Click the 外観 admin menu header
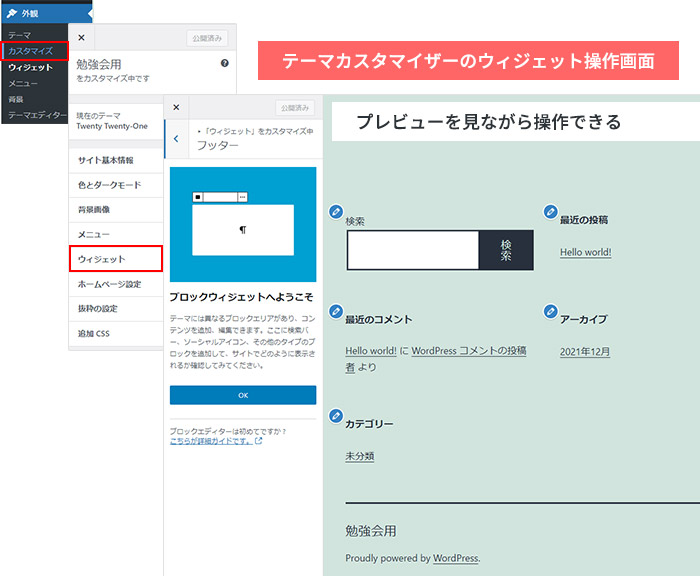This screenshot has width=700, height=576. coord(47,13)
